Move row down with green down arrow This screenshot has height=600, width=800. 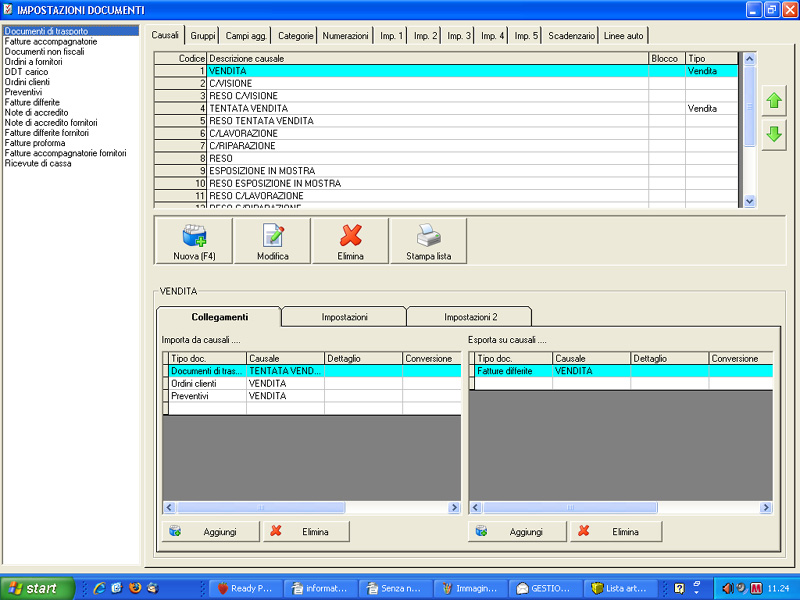pos(773,136)
